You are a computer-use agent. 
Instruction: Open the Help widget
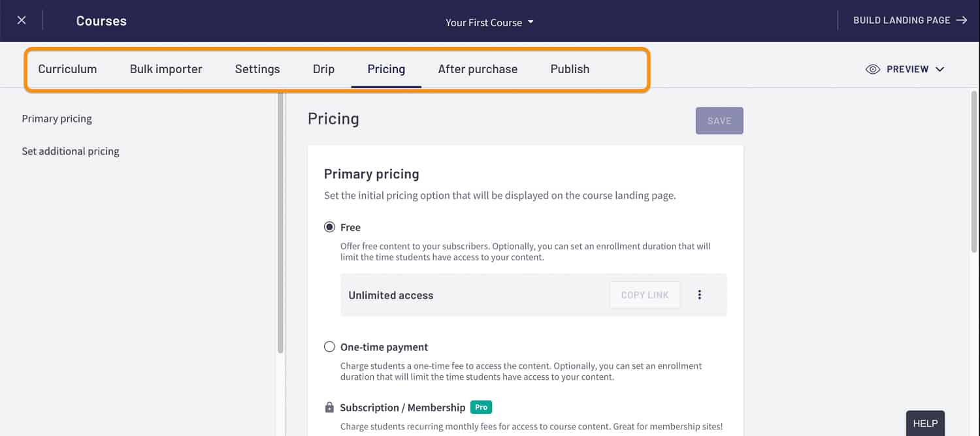click(x=925, y=424)
